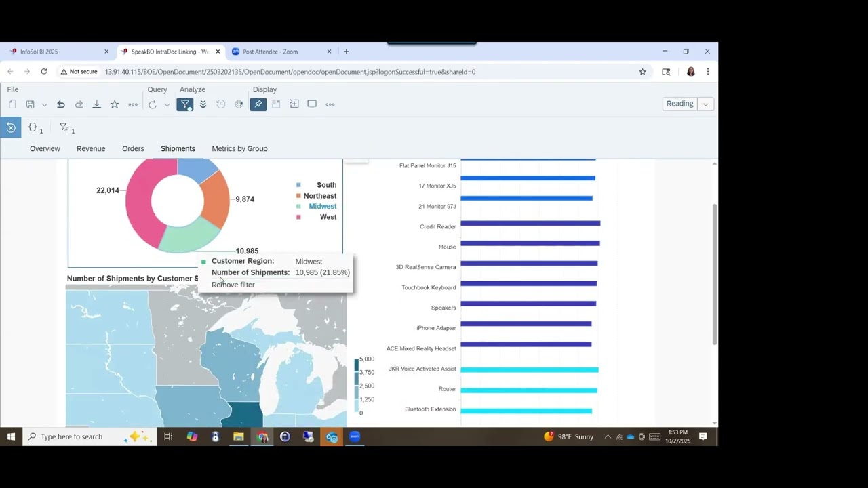Expand the refresh dropdown arrow
Viewport: 868px width, 488px height.
click(167, 105)
